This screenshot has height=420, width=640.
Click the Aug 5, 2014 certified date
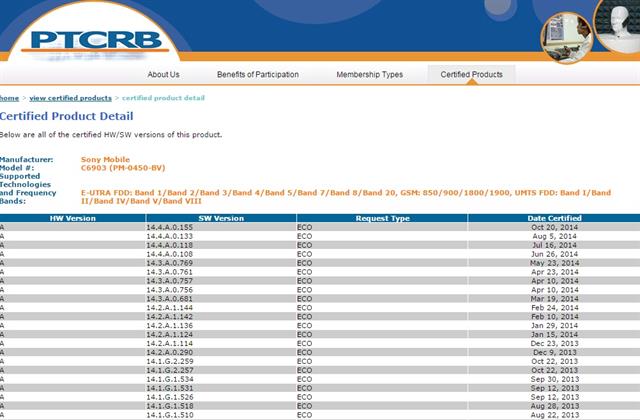pos(554,236)
